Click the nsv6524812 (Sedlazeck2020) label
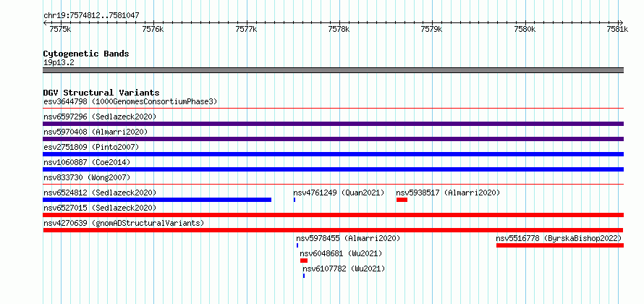The width and height of the screenshot is (644, 304). tap(100, 193)
